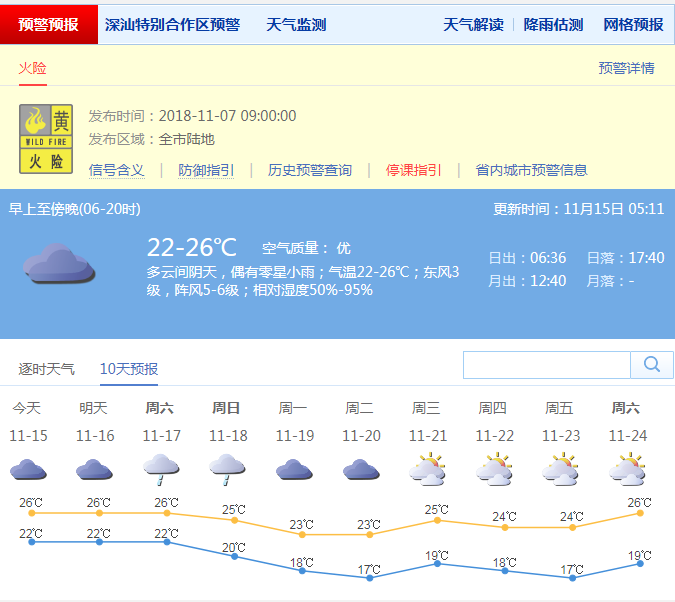Open 深汕特别合作区预警 tab
The image size is (675, 602).
[x=172, y=25]
